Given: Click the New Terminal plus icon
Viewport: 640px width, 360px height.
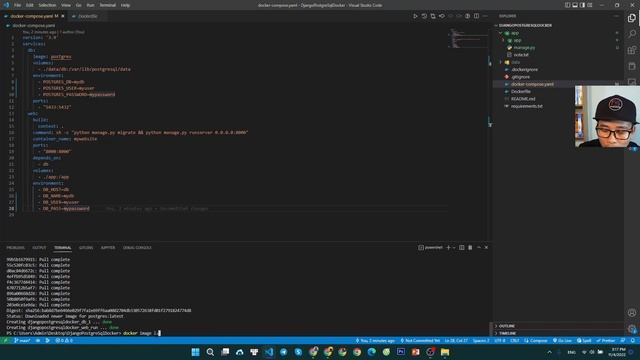Looking at the screenshot, I should (x=448, y=247).
